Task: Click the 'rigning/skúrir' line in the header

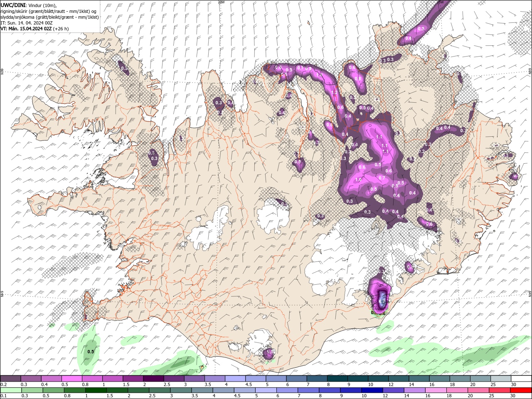Action: point(49,11)
